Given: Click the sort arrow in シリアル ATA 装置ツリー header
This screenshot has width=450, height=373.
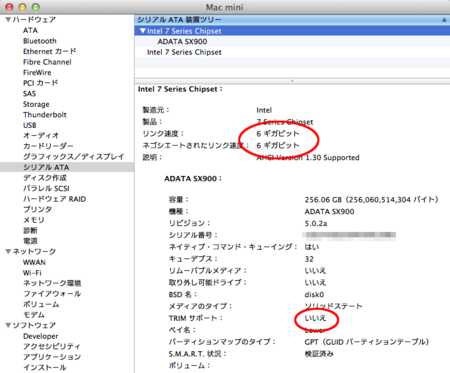Looking at the screenshot, I should pos(444,20).
